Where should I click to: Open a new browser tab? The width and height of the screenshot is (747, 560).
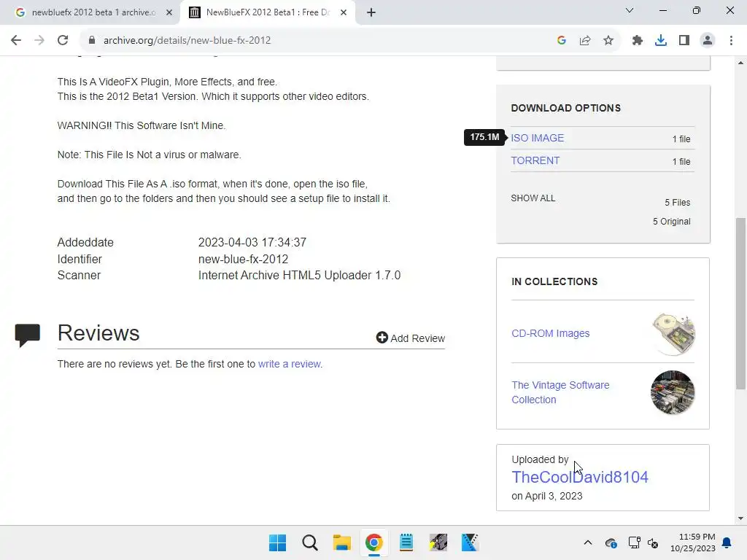(x=371, y=12)
